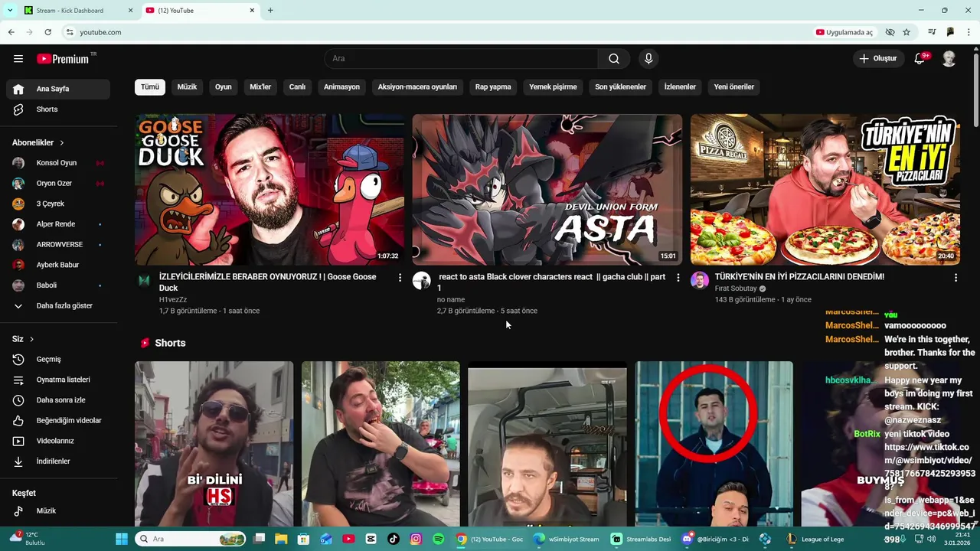Open Türkiye'nin En İyi Pizzacıları thumbnail

[825, 190]
